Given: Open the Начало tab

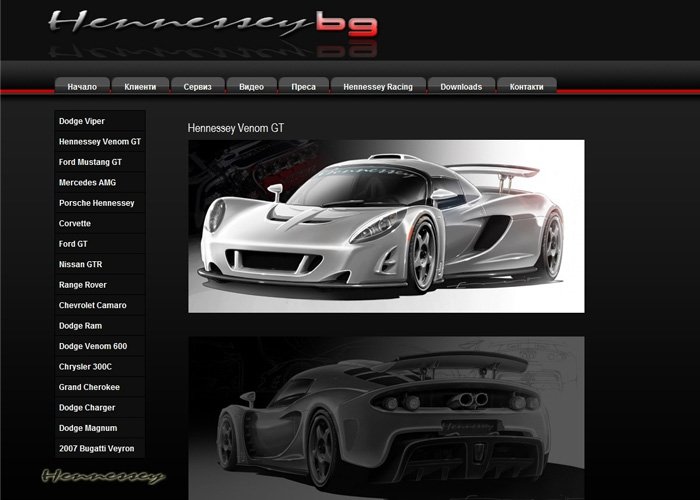Looking at the screenshot, I should click(x=82, y=87).
